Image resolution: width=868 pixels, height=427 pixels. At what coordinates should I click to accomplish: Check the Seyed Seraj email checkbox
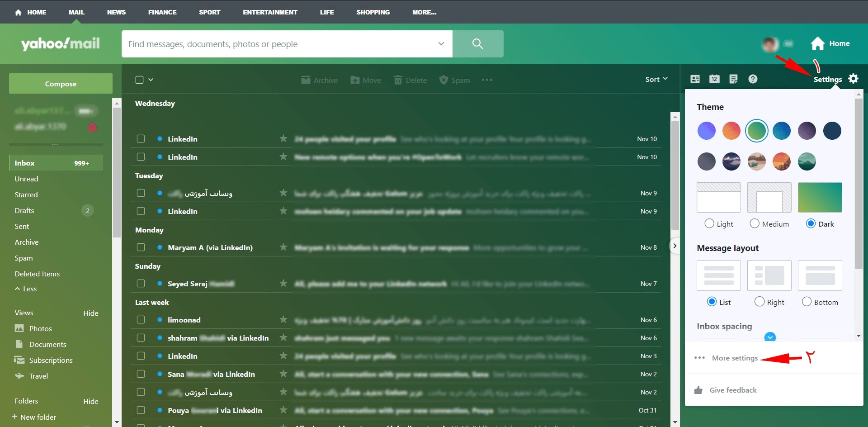point(141,284)
